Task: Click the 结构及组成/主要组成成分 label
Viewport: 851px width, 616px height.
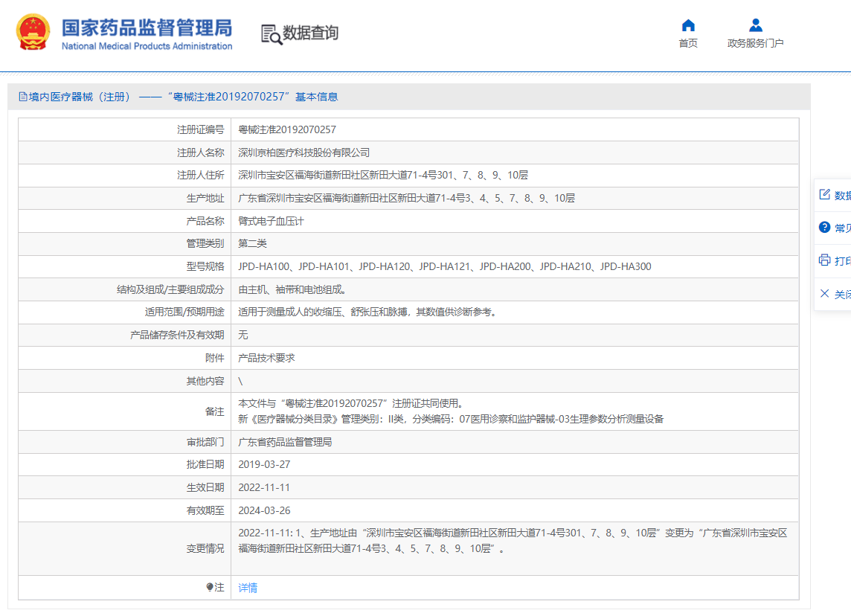Action: 170,289
